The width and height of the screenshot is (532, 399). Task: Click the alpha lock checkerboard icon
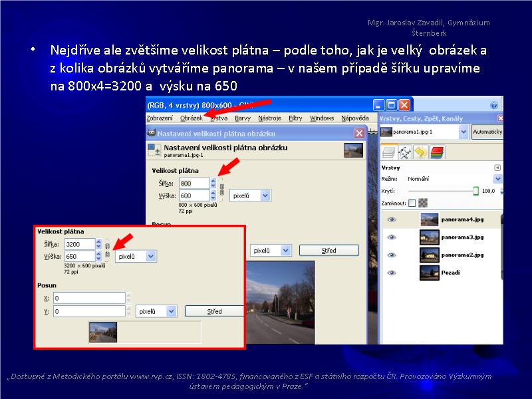click(x=423, y=203)
